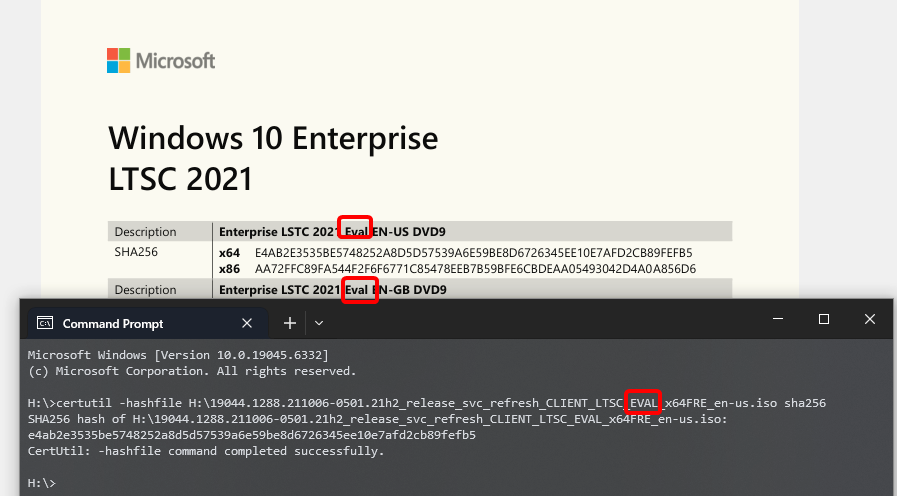The image size is (897, 496).
Task: Click the x64 SHA256 hash starting E4AB2E35
Action: 474,253
